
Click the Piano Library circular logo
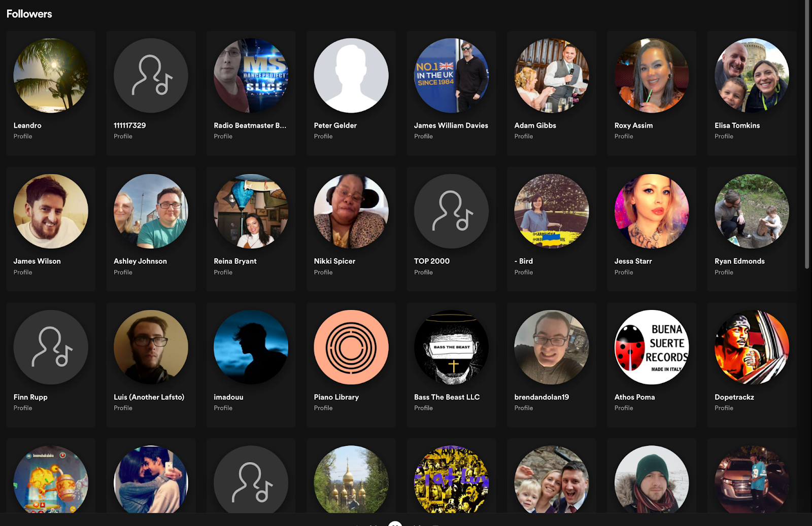click(351, 347)
